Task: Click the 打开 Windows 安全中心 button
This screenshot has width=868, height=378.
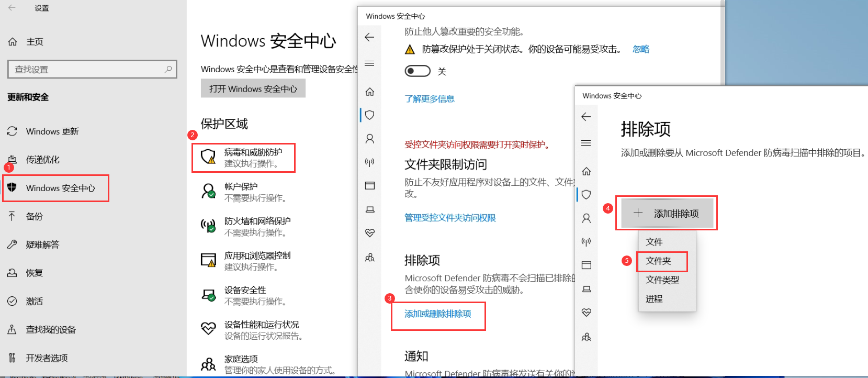Action: point(253,88)
